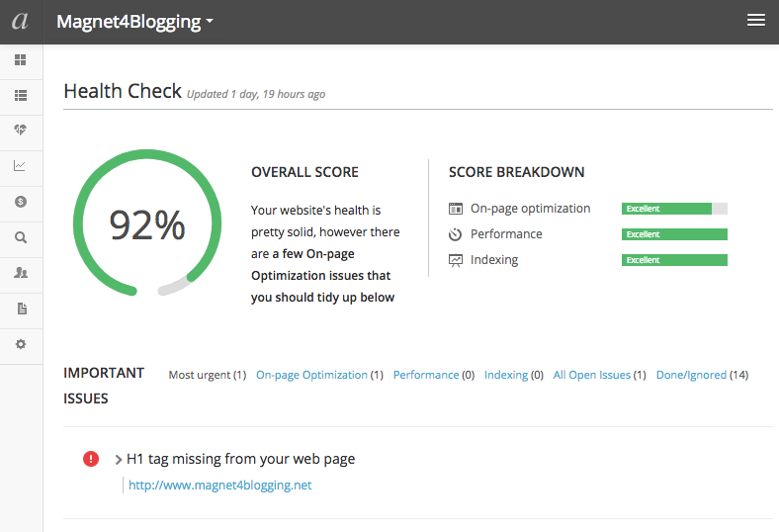Click the OVERALL SCORE heading
This screenshot has width=779, height=532.
click(x=304, y=172)
